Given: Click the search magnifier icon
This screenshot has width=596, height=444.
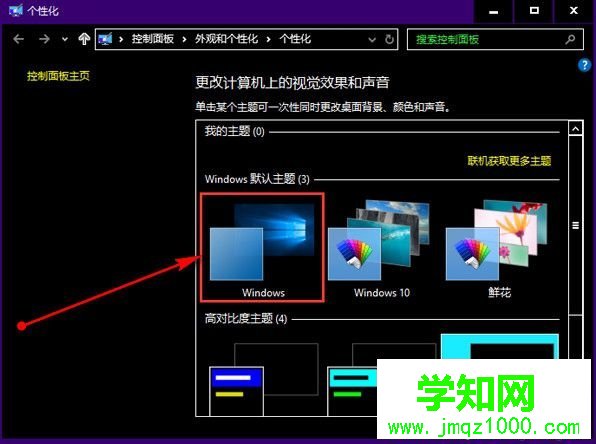Looking at the screenshot, I should click(570, 39).
